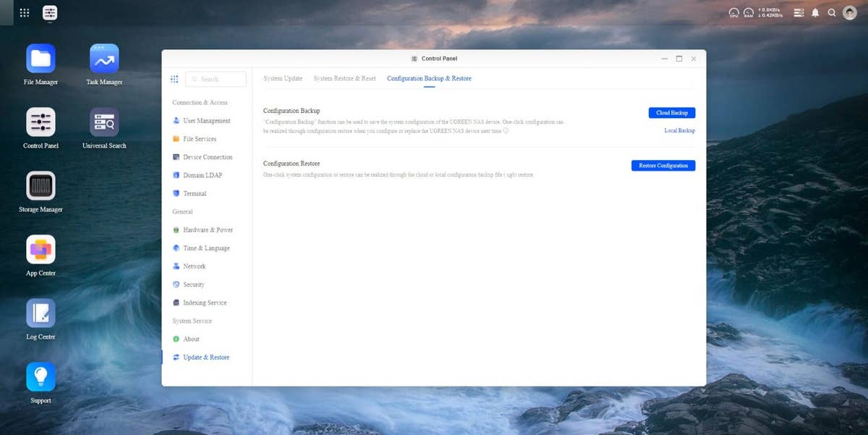The width and height of the screenshot is (868, 435).
Task: Switch to the System Update tab
Action: (283, 78)
